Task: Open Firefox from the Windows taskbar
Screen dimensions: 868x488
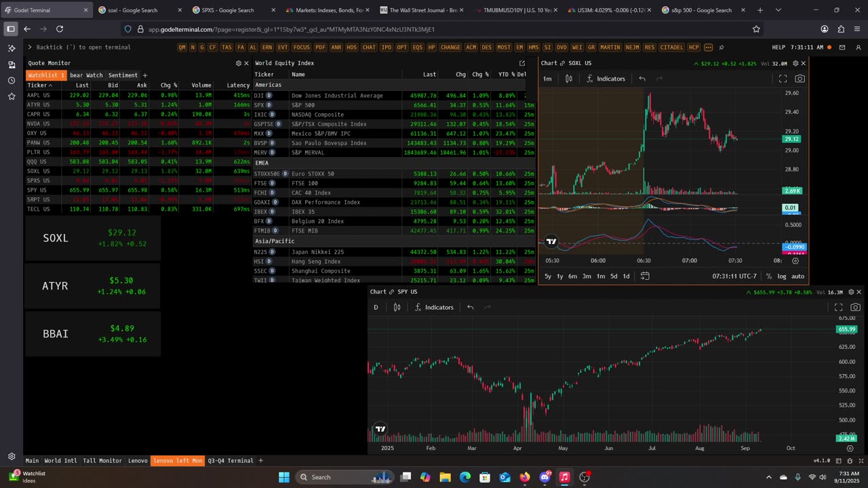Action: point(525,477)
